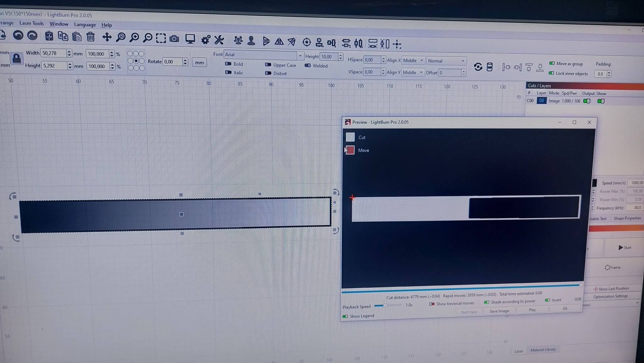This screenshot has height=363, width=644.
Task: Adjust the Playback Speed slider
Action: click(385, 305)
